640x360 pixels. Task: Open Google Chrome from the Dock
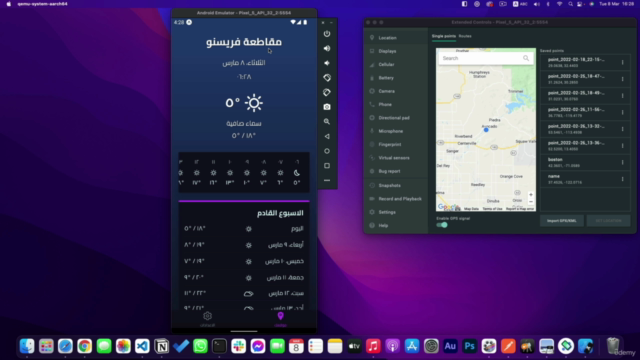(x=84, y=346)
